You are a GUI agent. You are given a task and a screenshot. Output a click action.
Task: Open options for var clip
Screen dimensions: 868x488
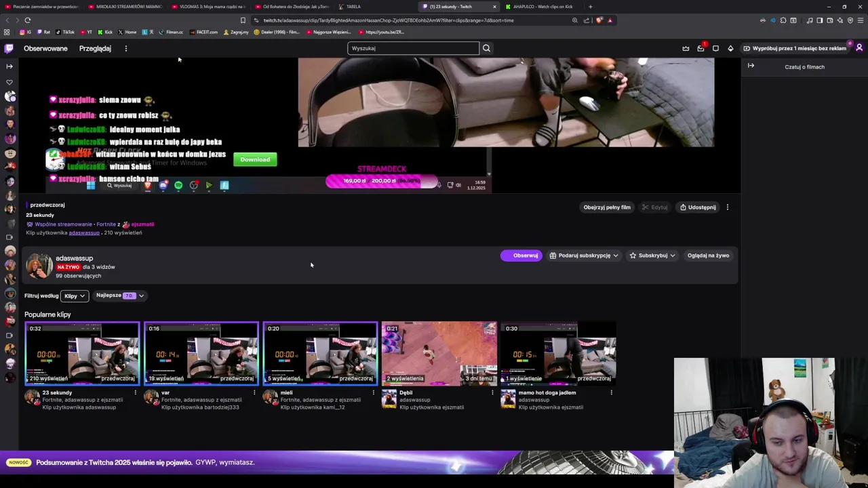pos(254,392)
